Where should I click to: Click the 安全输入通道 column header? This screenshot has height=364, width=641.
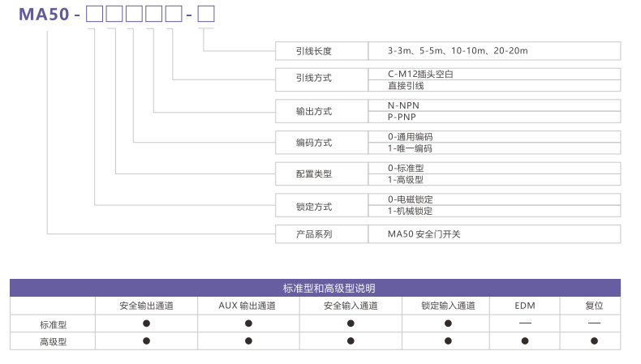[x=351, y=306]
